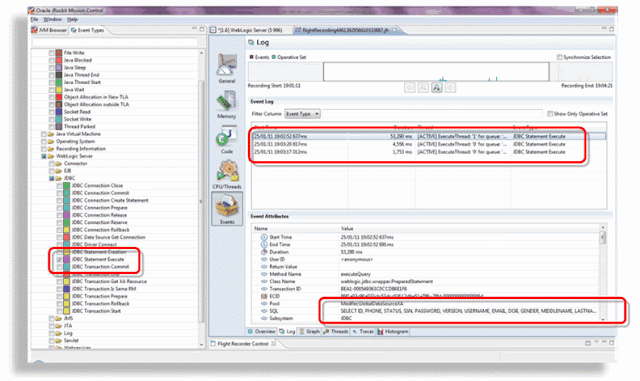Open the Filter Column Event Type dropdown
This screenshot has height=381, width=640.
click(x=302, y=114)
